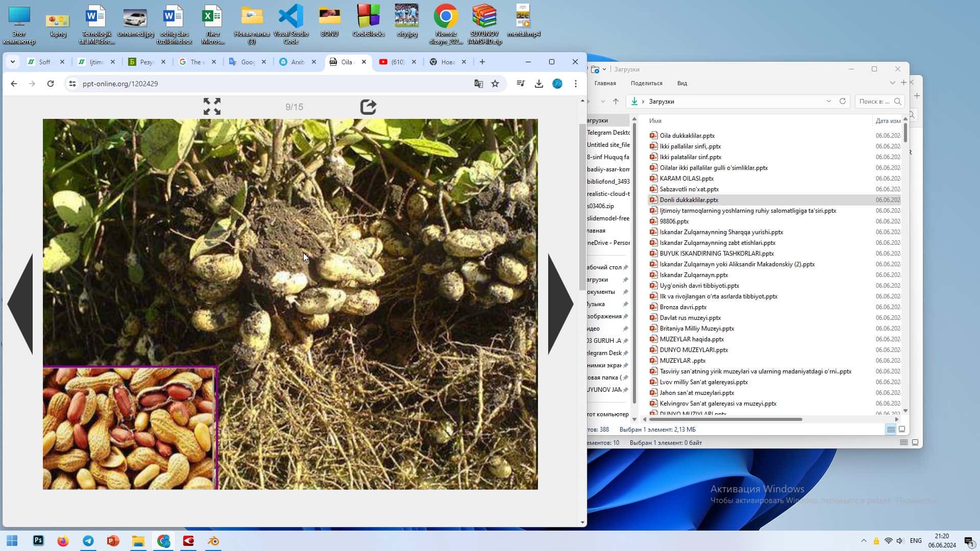Screen dimensions: 980x551
Task: Expand the Explorer address bar history dropdown
Action: (828, 101)
